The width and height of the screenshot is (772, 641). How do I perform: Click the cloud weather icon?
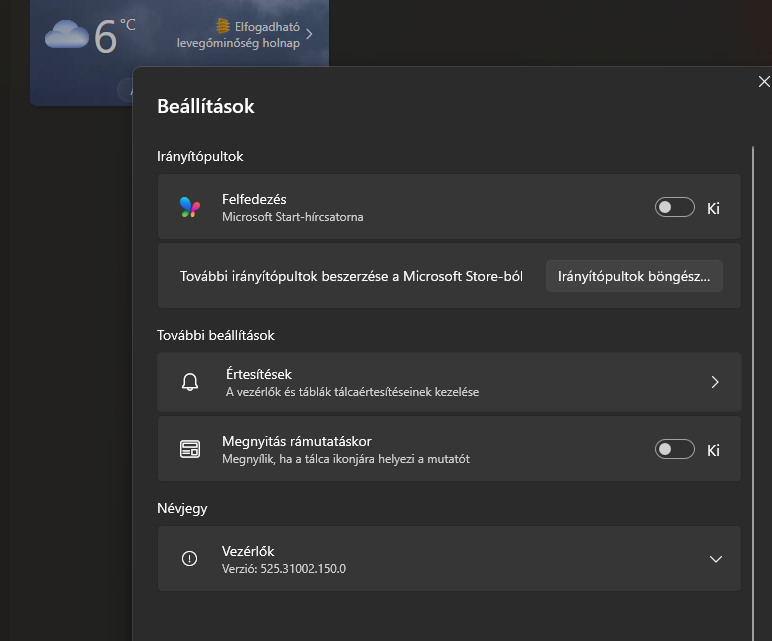(67, 35)
